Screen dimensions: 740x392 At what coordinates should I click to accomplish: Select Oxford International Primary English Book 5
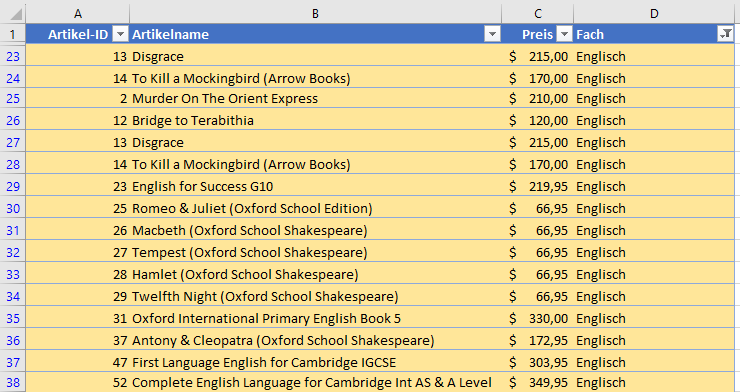315,318
